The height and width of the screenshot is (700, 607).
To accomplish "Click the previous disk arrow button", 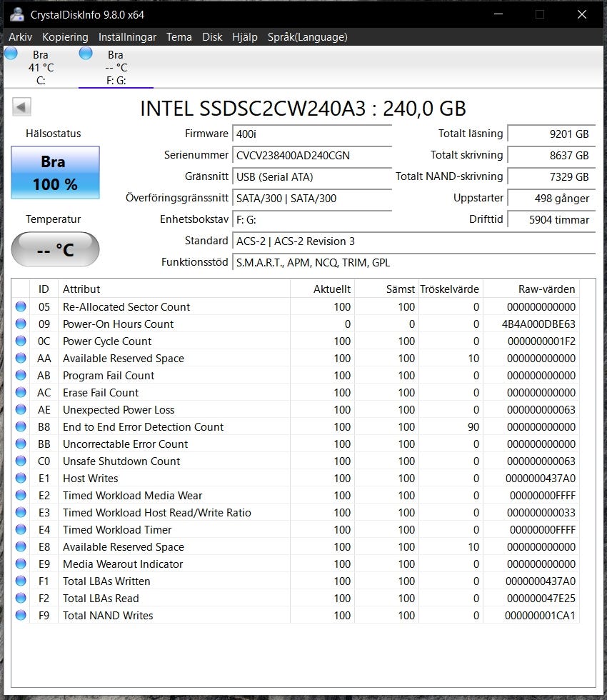I will 21,107.
